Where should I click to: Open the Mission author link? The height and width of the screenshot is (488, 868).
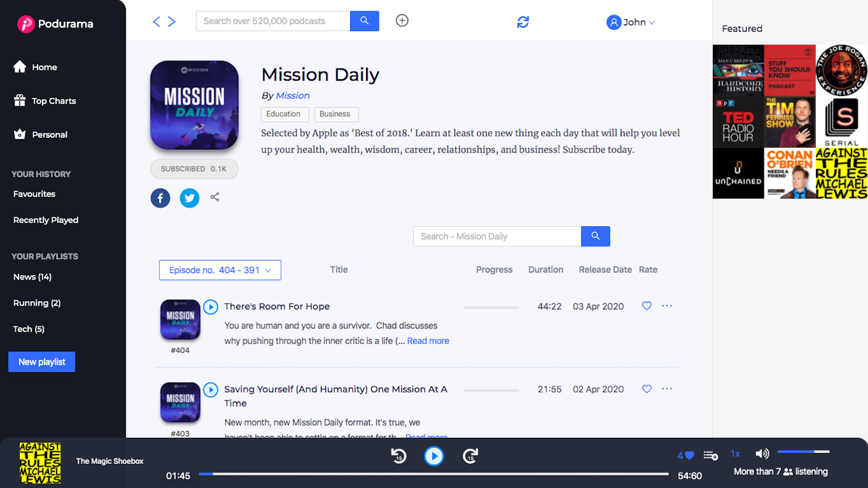point(293,95)
